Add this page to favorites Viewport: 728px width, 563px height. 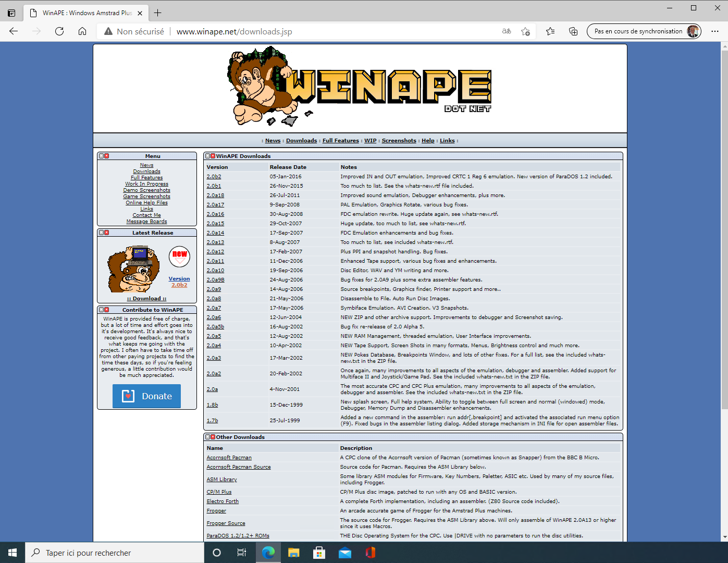[525, 31]
